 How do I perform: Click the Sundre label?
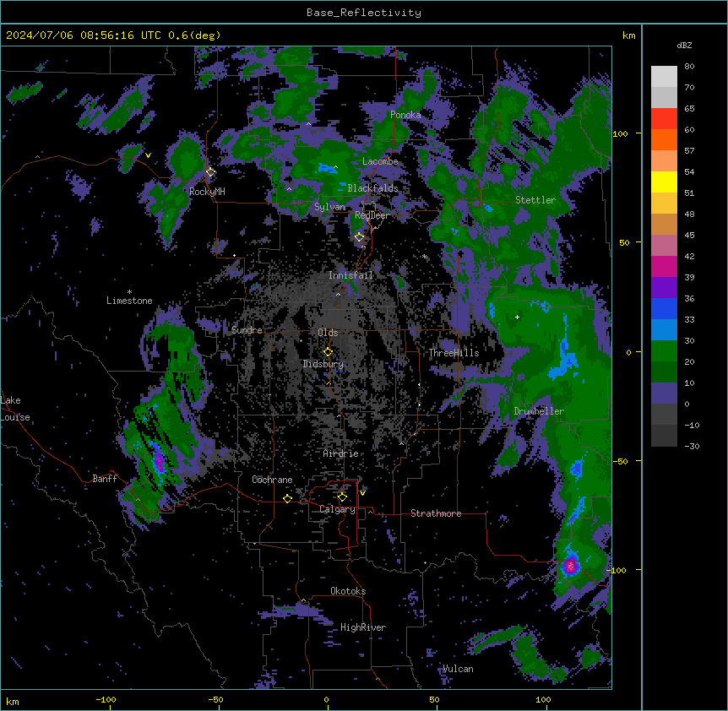[247, 330]
